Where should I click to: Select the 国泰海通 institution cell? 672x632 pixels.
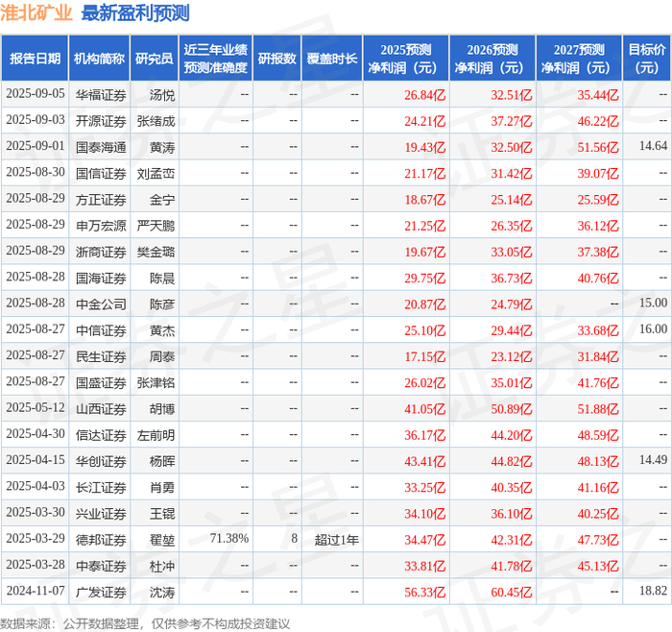click(101, 147)
